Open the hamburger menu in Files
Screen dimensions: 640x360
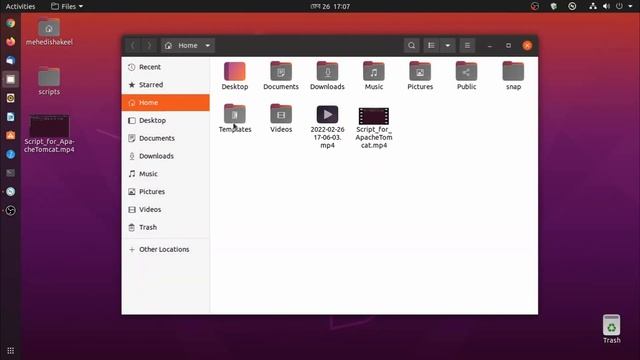tap(467, 45)
